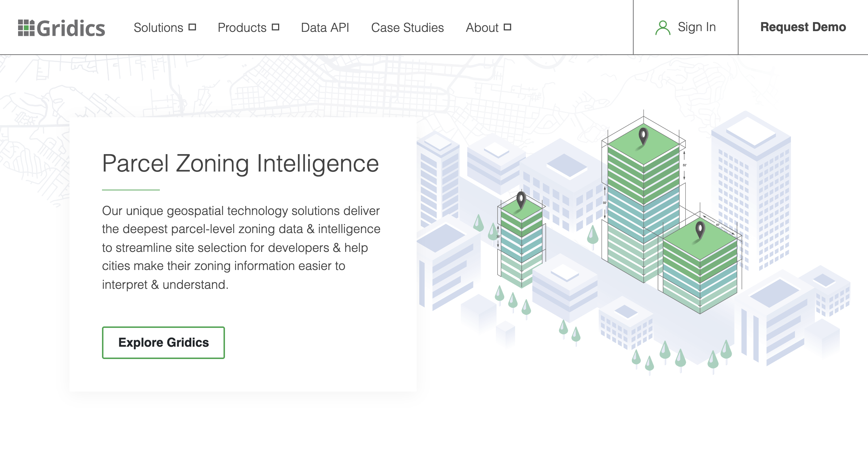This screenshot has width=868, height=456.
Task: Expand the About dropdown arrow
Action: tap(507, 27)
